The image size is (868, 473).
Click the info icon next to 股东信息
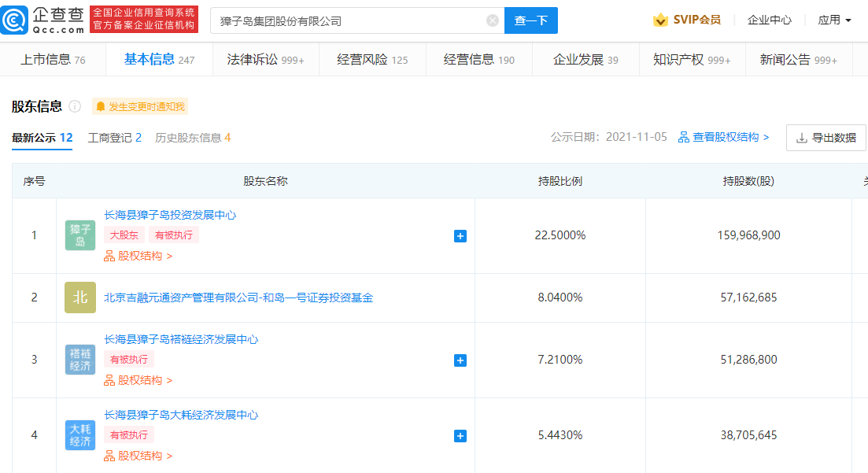coord(75,106)
